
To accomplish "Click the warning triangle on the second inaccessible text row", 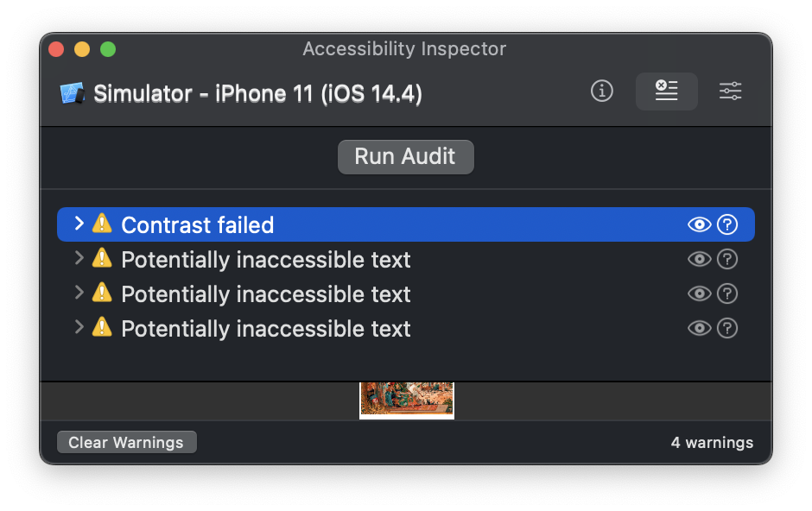I will coord(101,293).
